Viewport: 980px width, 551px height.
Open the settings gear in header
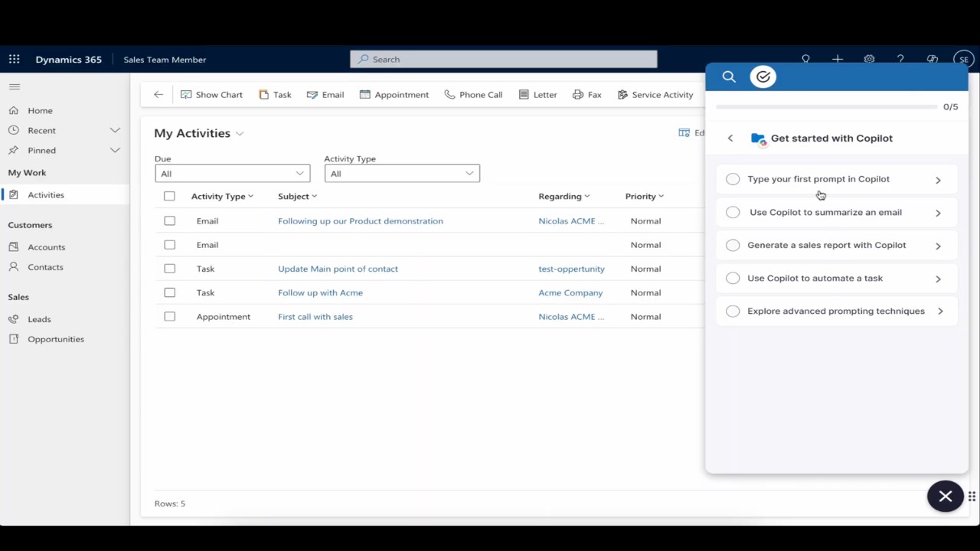[869, 59]
